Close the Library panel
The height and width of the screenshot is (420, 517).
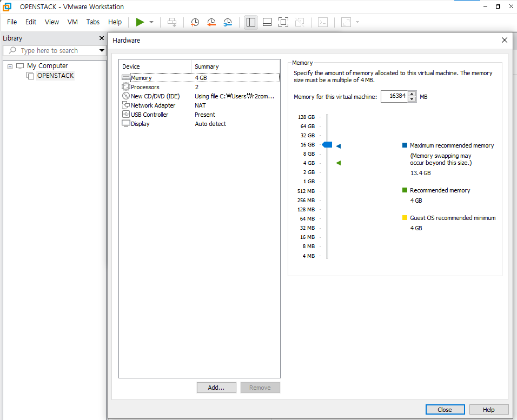(x=102, y=38)
